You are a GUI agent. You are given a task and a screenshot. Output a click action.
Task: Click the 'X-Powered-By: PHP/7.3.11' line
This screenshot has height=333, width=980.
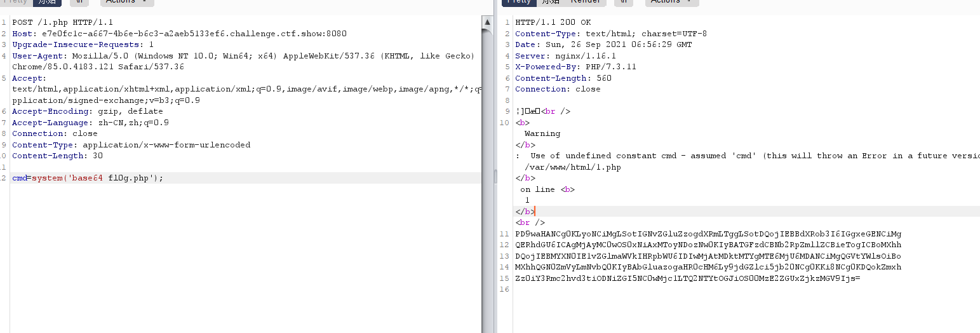click(575, 67)
